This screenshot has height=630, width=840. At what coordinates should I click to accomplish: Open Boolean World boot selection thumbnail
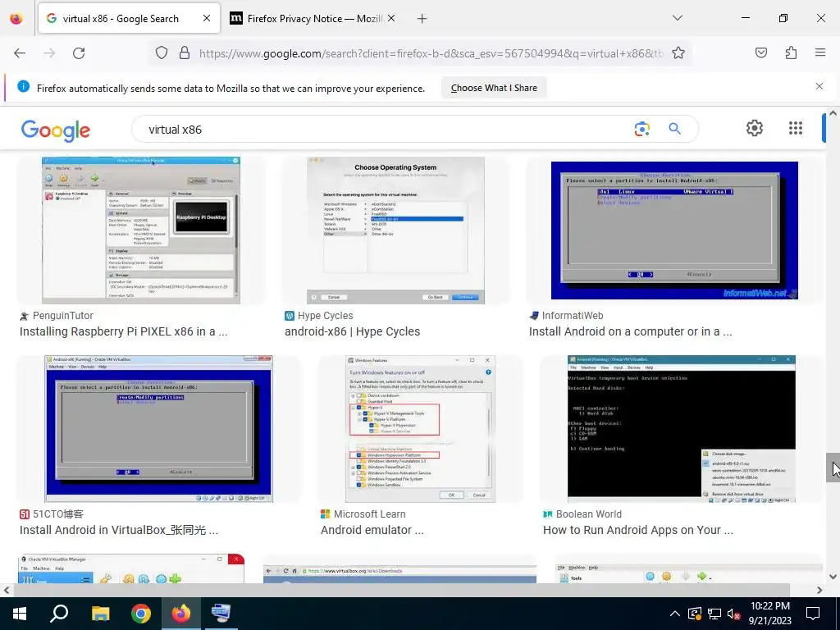point(682,428)
